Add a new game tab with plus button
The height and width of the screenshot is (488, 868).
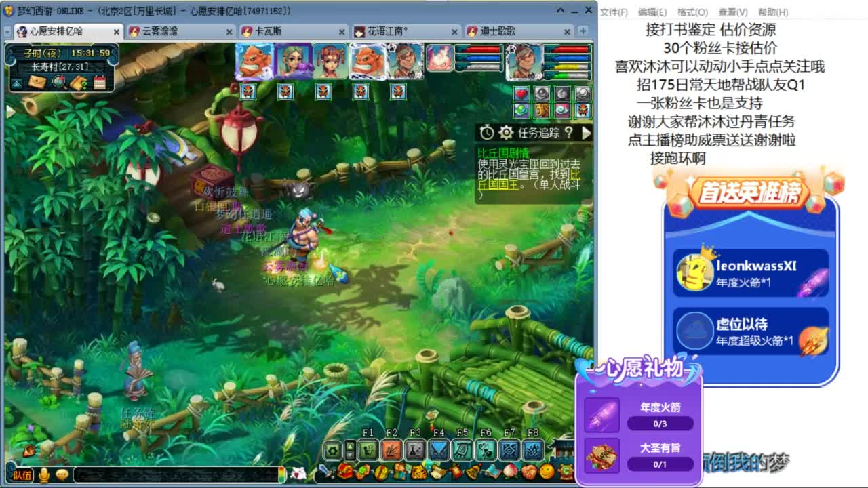pos(583,31)
